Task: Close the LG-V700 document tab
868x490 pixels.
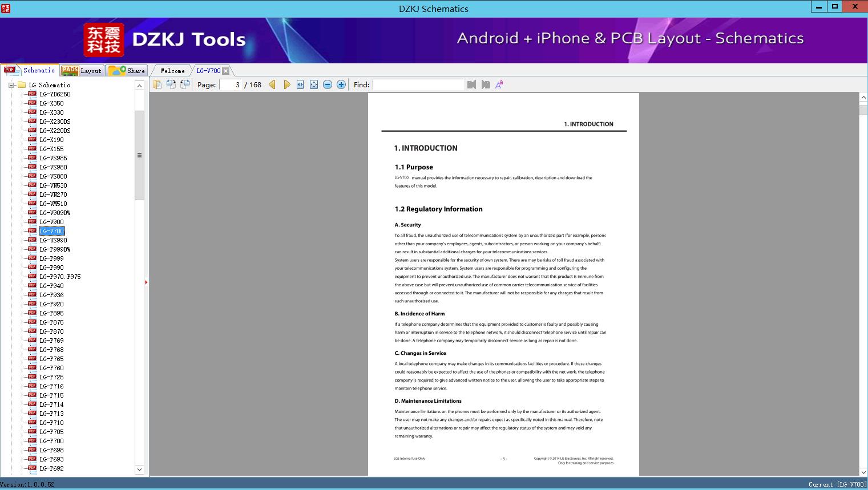Action: tap(226, 71)
